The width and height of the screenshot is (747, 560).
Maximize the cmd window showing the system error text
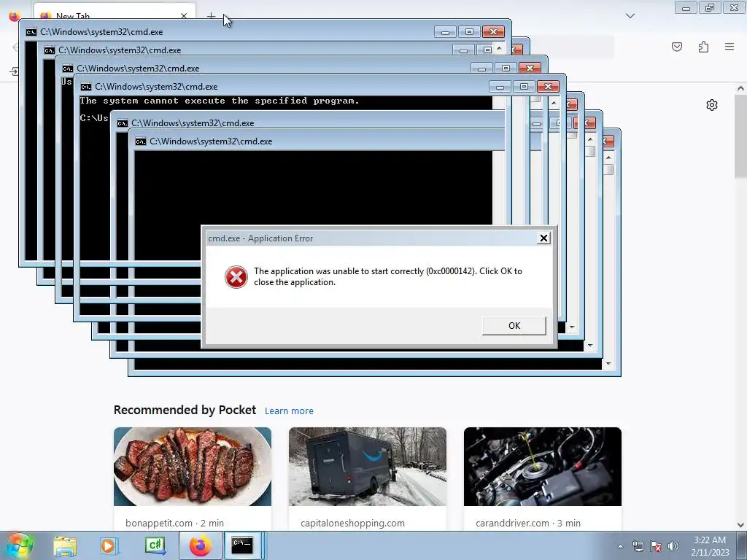[524, 87]
